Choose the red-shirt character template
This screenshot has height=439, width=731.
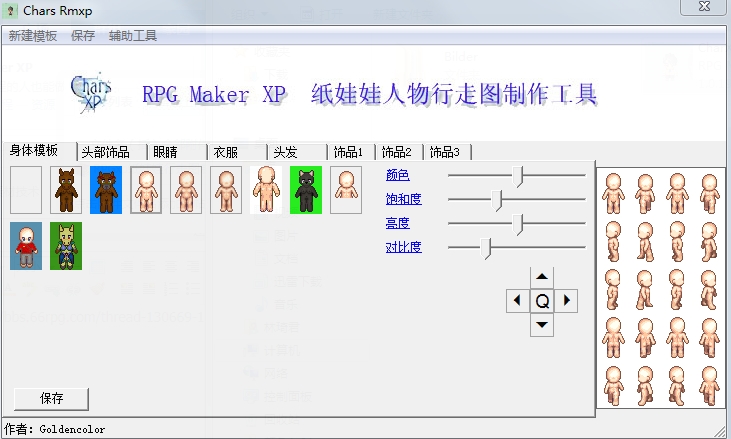[26, 246]
